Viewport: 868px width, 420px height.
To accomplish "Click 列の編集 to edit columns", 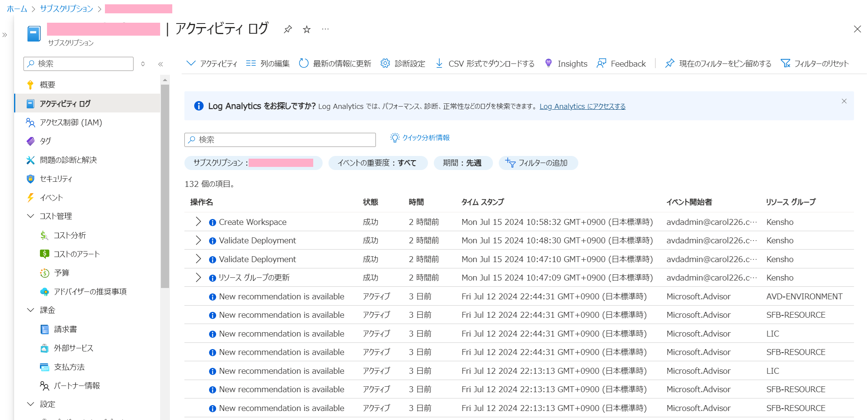I will pyautogui.click(x=268, y=63).
